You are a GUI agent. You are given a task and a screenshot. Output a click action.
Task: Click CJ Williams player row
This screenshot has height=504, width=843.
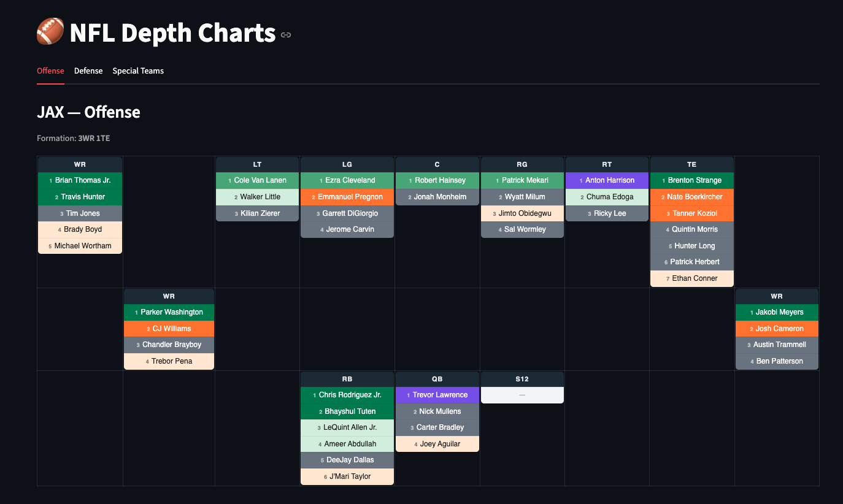click(169, 329)
